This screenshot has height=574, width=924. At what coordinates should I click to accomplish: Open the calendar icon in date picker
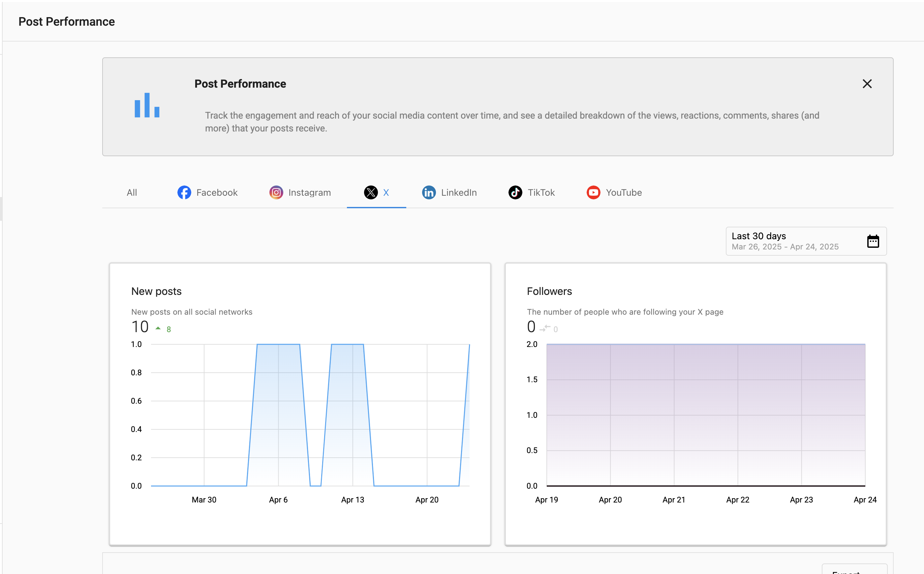point(873,241)
